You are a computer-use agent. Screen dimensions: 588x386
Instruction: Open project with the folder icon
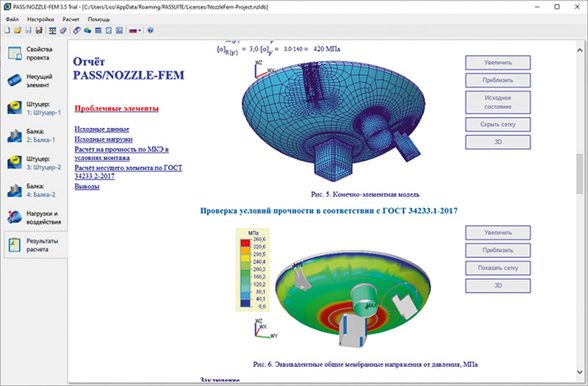pos(18,31)
